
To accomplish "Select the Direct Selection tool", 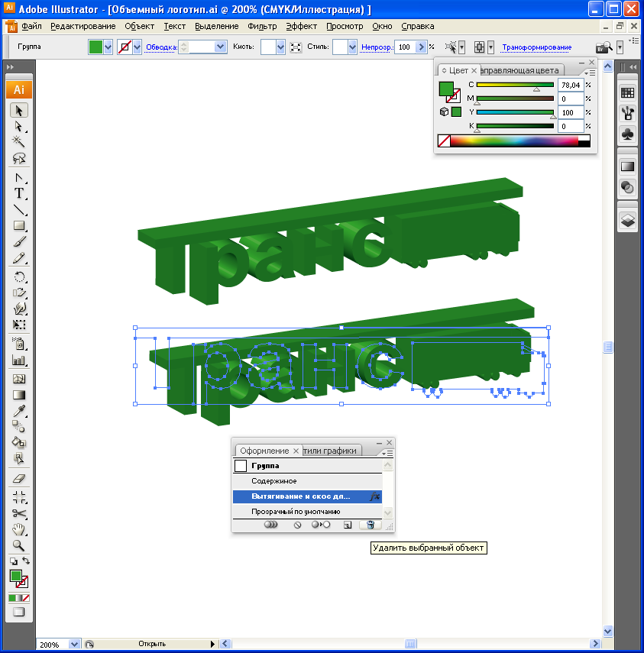I will click(x=19, y=126).
